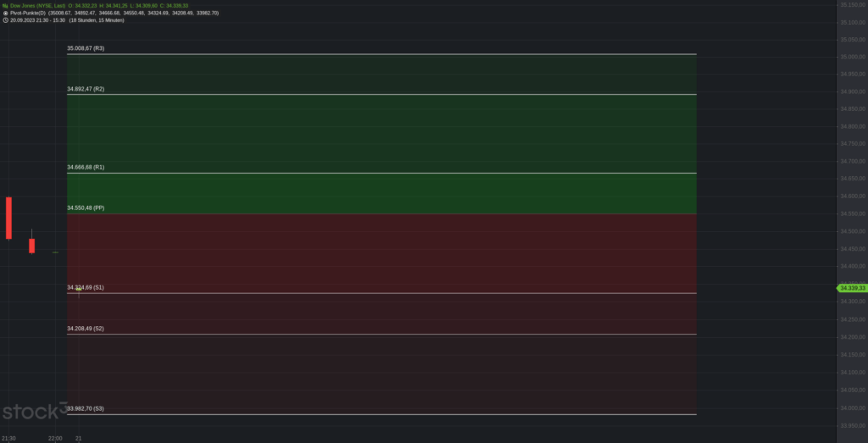Select the second, smaller red candle
Viewport: 868px width, 443px height.
[32, 246]
